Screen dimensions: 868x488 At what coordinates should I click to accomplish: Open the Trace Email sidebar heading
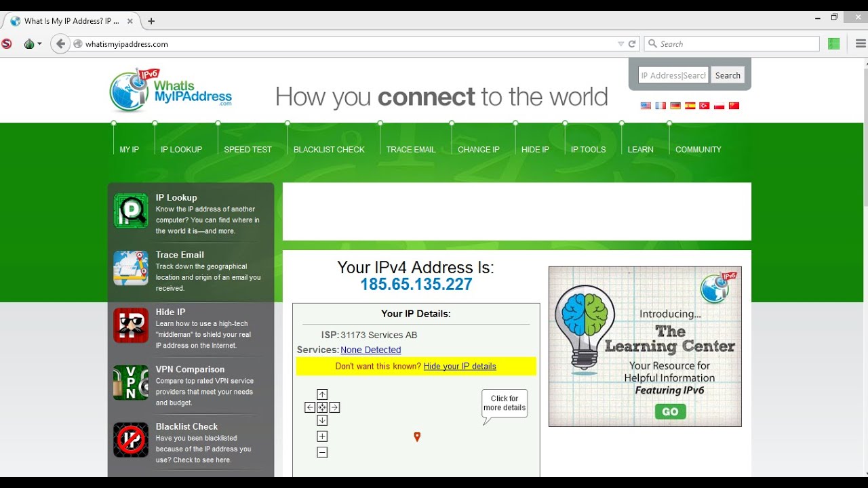click(180, 255)
